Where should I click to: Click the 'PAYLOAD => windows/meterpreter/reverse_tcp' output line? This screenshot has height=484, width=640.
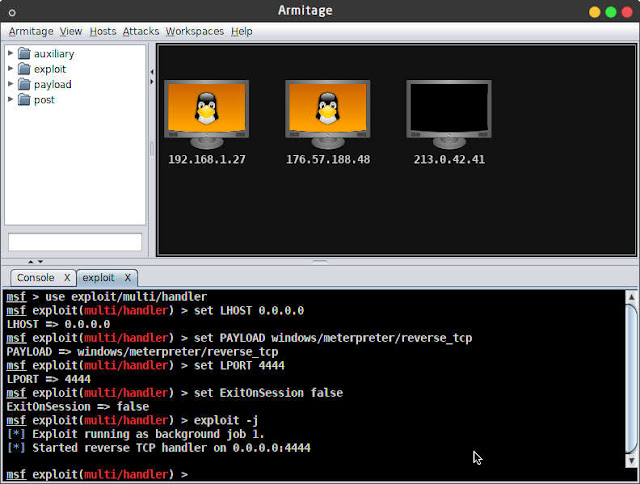pyautogui.click(x=142, y=352)
